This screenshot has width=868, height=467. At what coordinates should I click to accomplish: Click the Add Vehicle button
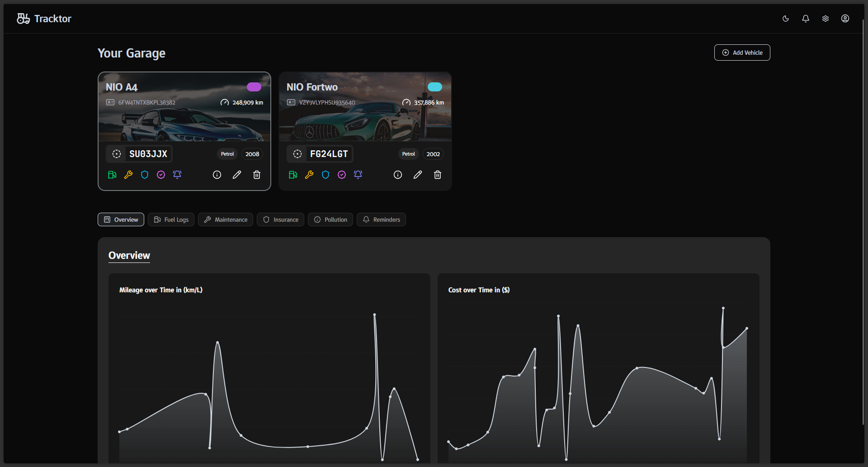click(x=742, y=52)
